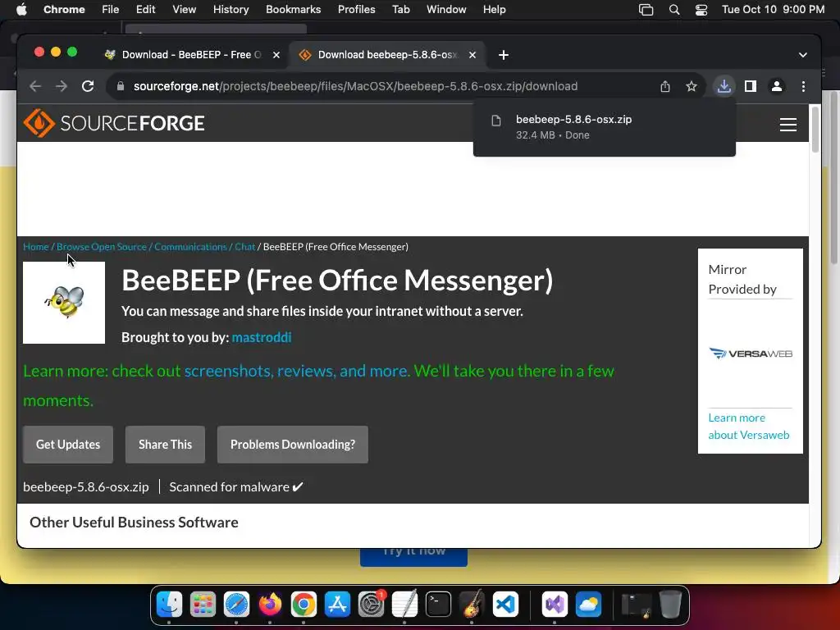Open the Chrome downloads icon
The width and height of the screenshot is (840, 630).
(x=724, y=86)
